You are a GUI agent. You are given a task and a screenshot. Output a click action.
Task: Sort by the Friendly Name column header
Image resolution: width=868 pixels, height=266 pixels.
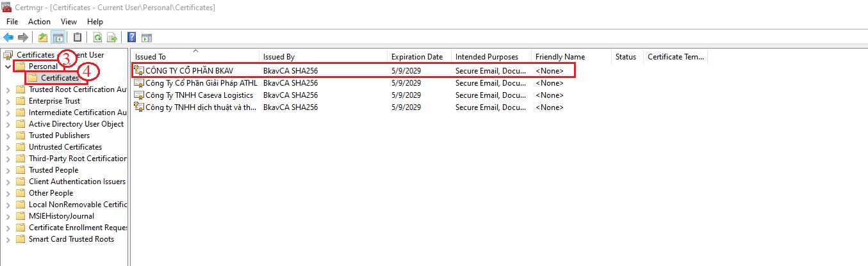pyautogui.click(x=571, y=57)
